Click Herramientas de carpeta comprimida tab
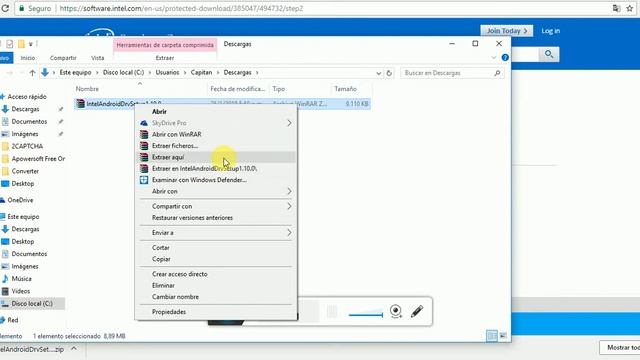640x360 pixels. point(165,45)
